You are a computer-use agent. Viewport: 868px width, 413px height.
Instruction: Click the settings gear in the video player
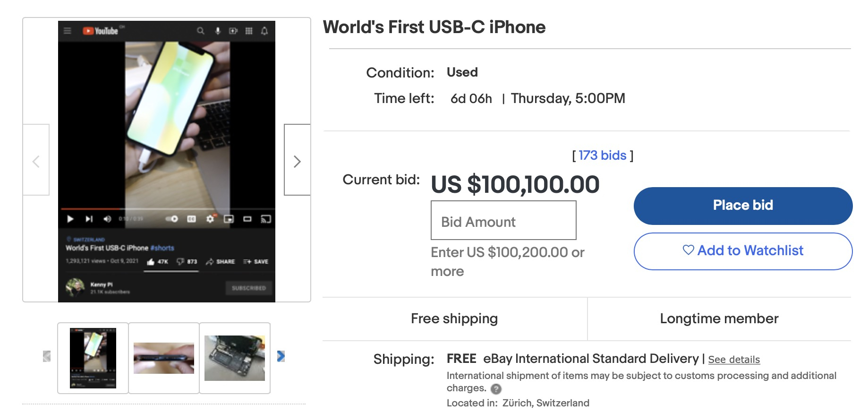(x=210, y=219)
